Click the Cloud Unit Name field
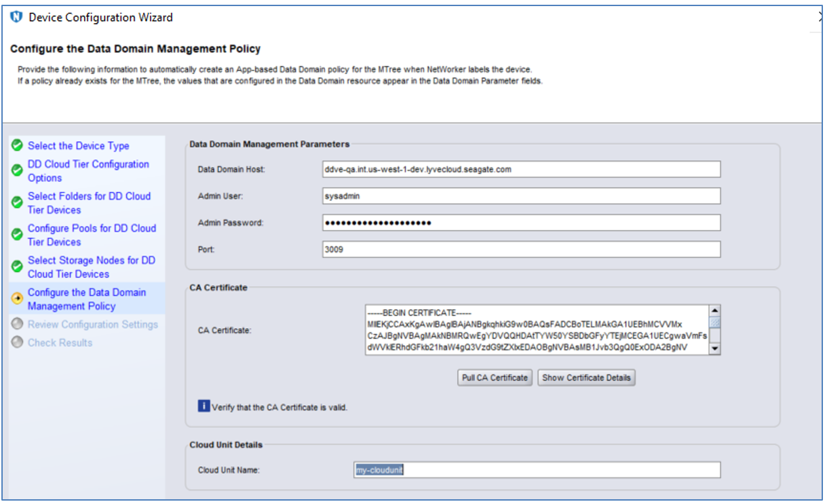Viewport: 825px width, 504px height. [536, 470]
